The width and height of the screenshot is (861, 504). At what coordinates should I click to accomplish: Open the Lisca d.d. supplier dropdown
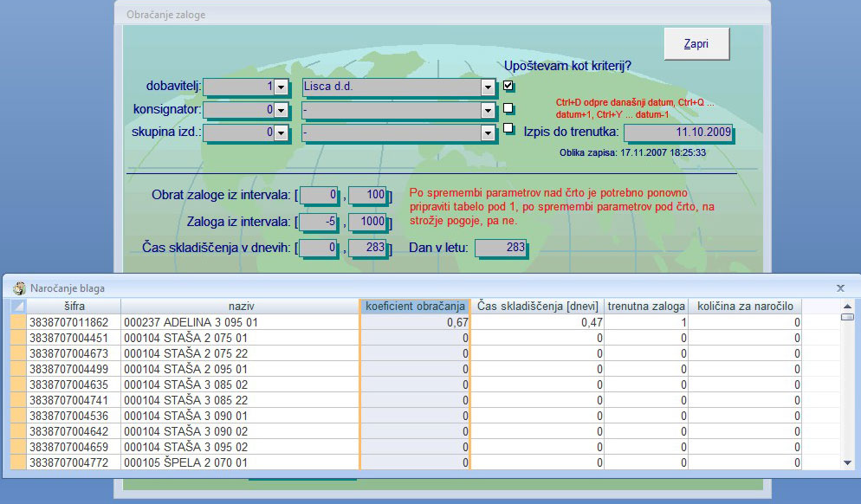coord(488,87)
